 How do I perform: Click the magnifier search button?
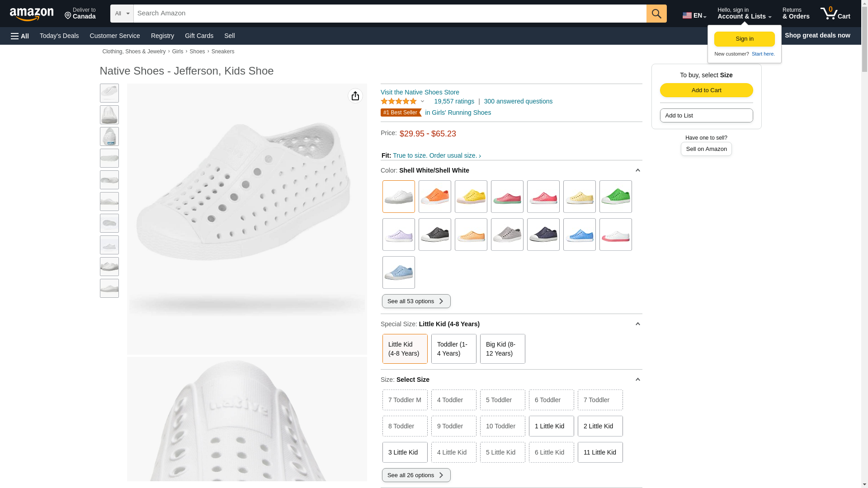click(656, 14)
